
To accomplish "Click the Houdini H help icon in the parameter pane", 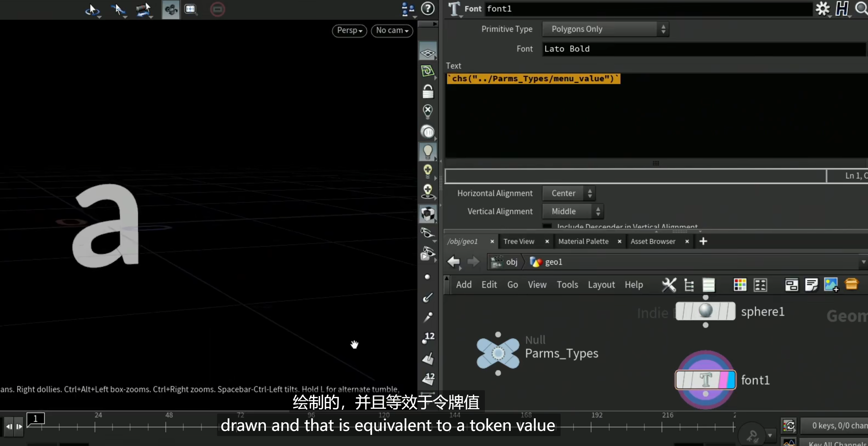I will pos(842,9).
